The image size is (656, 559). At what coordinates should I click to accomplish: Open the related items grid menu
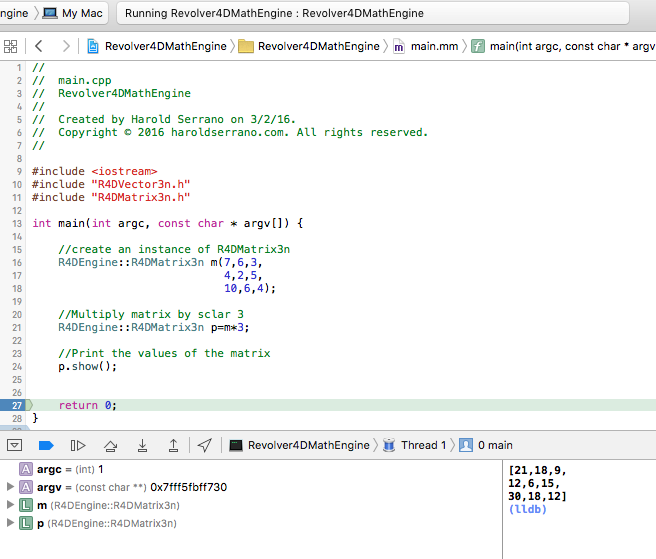coord(10,46)
